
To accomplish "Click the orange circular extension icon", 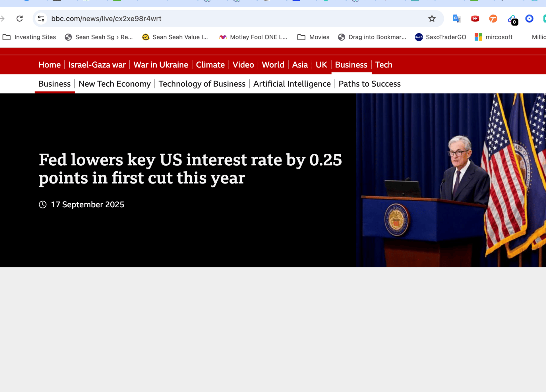I will [x=493, y=19].
